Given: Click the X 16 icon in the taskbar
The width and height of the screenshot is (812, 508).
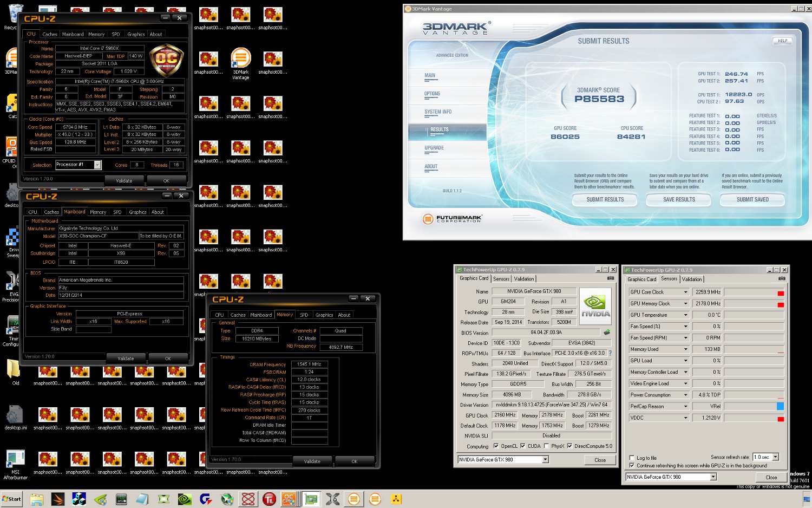Looking at the screenshot, I should (333, 499).
